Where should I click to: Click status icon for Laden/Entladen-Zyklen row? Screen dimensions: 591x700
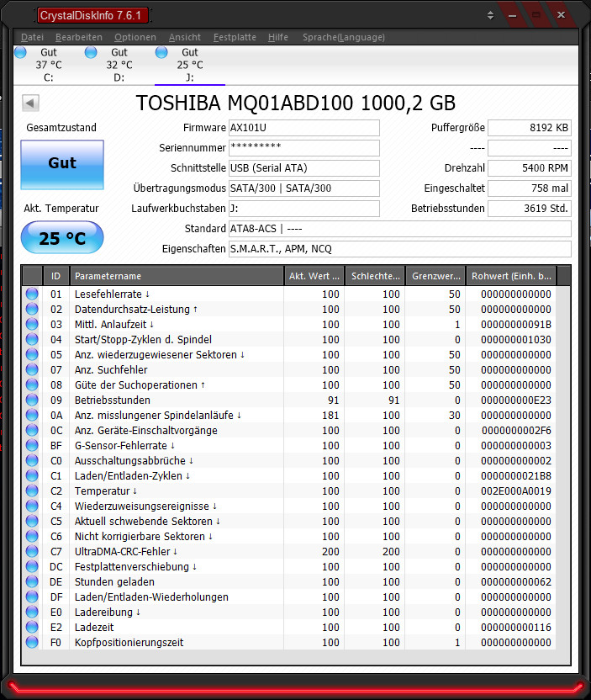[32, 476]
